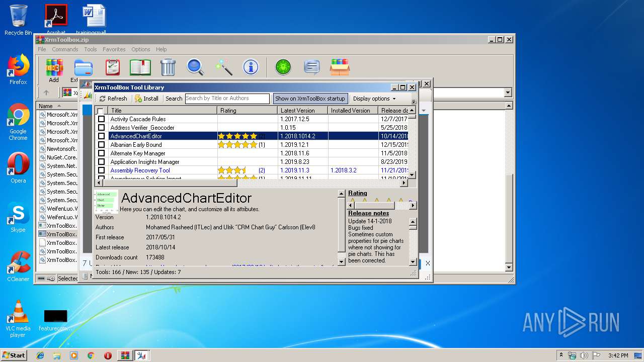The width and height of the screenshot is (644, 362).
Task: Sort by the Latest Version column header
Action: click(x=302, y=111)
